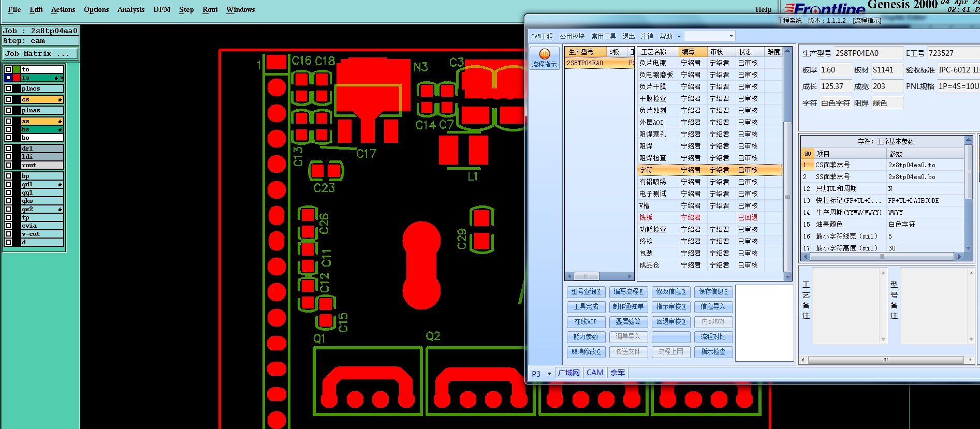
Task: Toggle display checkbox for layer cs
Action: coord(8,99)
